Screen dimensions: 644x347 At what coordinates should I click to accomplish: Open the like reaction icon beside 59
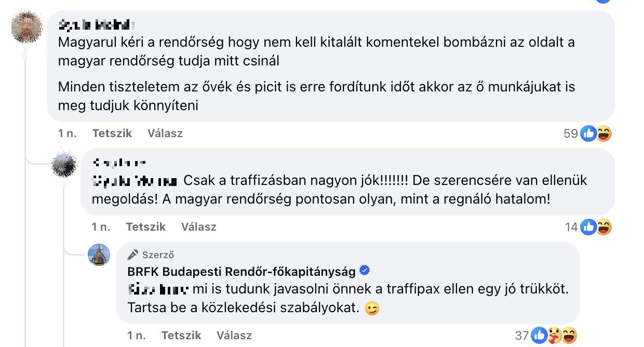pyautogui.click(x=588, y=134)
